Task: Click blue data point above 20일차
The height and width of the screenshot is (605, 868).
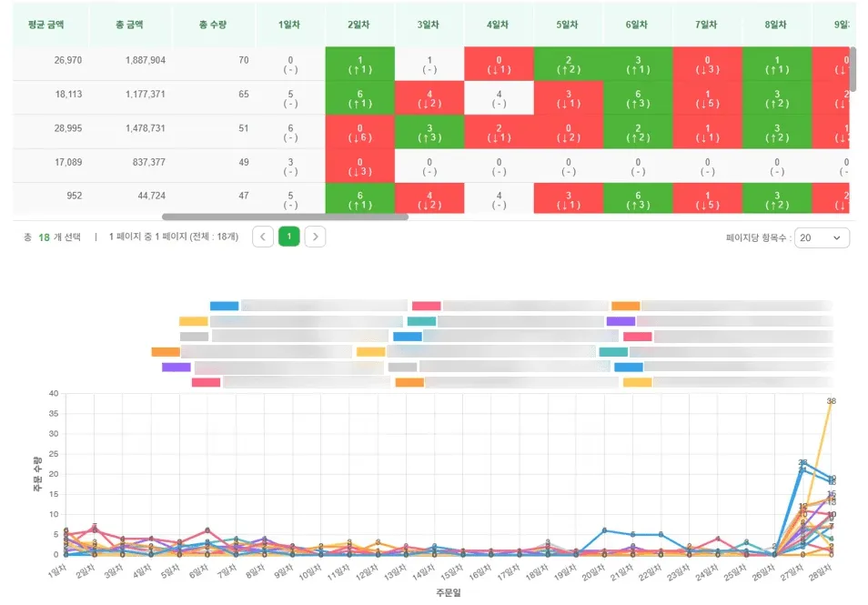Action: click(x=604, y=530)
